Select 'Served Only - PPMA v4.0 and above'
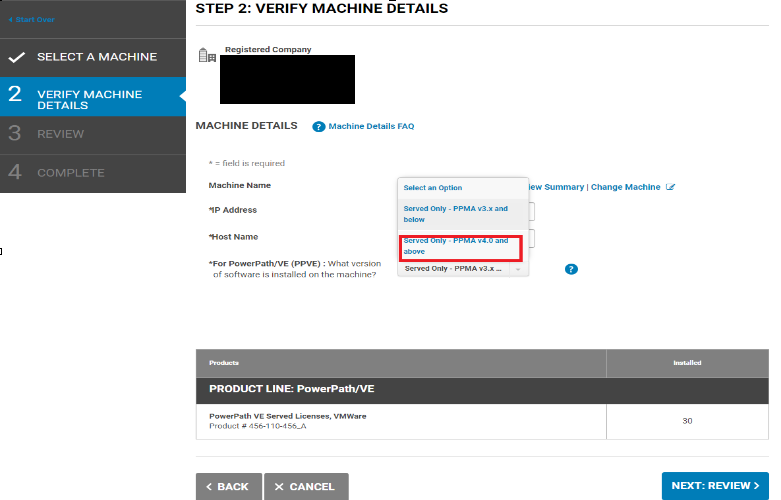 [x=456, y=246]
